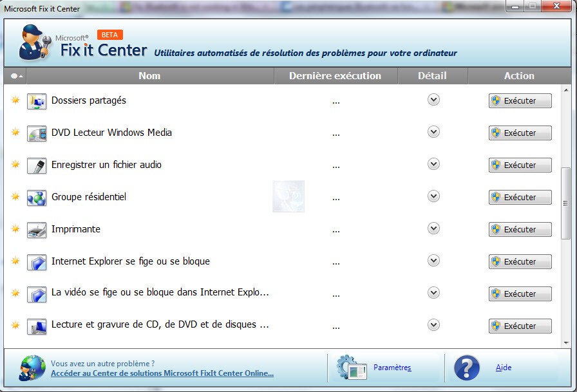The image size is (577, 392).
Task: Click the Action column header
Action: click(519, 76)
